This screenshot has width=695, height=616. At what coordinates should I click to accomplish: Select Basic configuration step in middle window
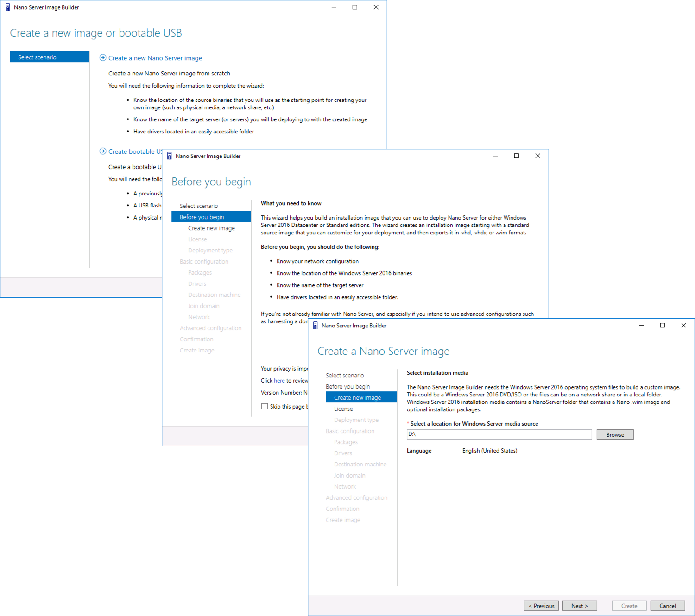pos(204,262)
